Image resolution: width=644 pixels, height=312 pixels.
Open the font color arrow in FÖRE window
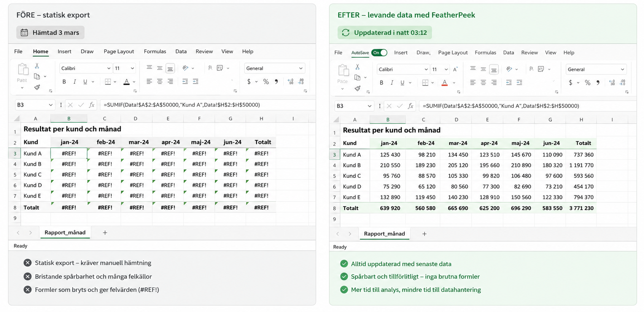coord(134,82)
